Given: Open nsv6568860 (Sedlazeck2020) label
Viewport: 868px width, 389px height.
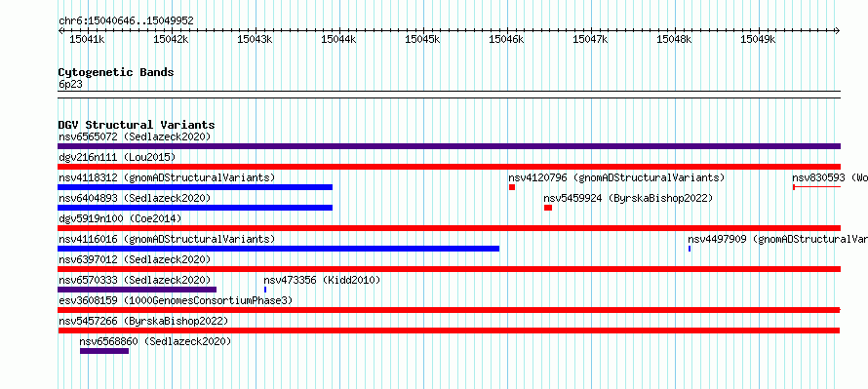Looking at the screenshot, I should (155, 341).
